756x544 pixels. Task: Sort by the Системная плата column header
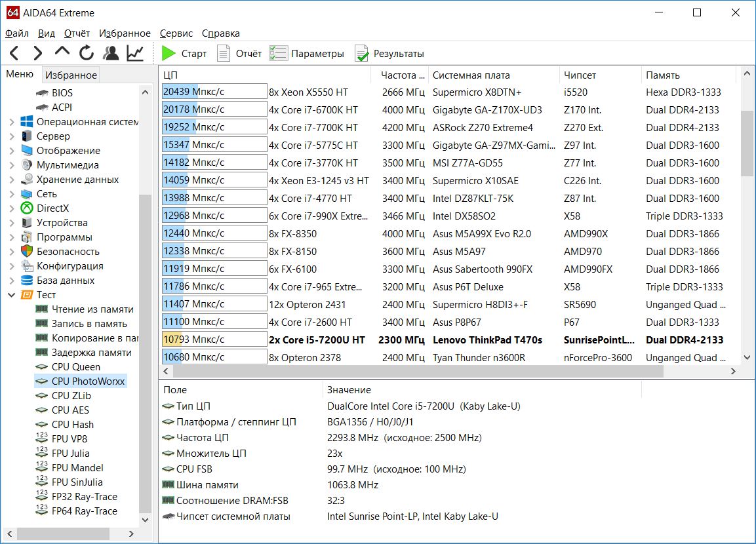click(x=494, y=75)
